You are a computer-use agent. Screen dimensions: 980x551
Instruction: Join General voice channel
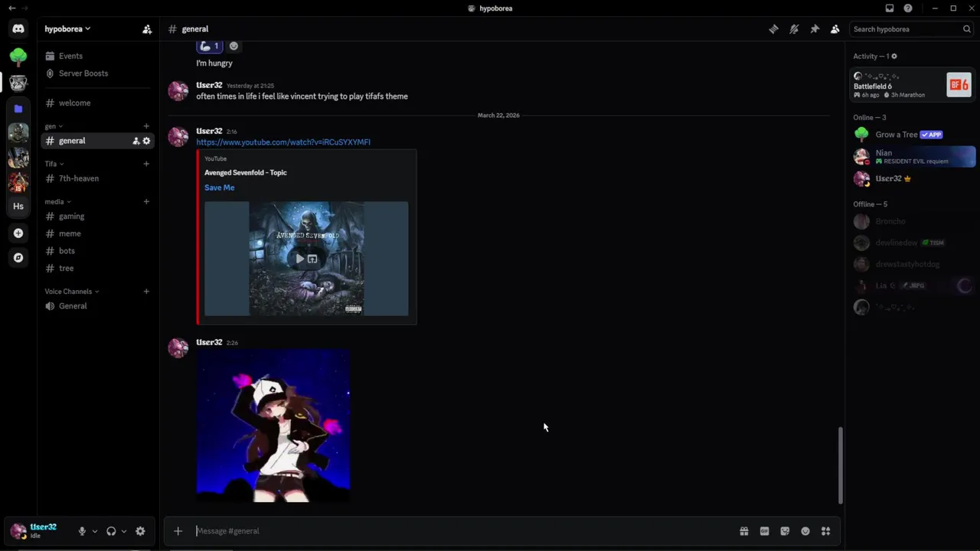[97, 306]
